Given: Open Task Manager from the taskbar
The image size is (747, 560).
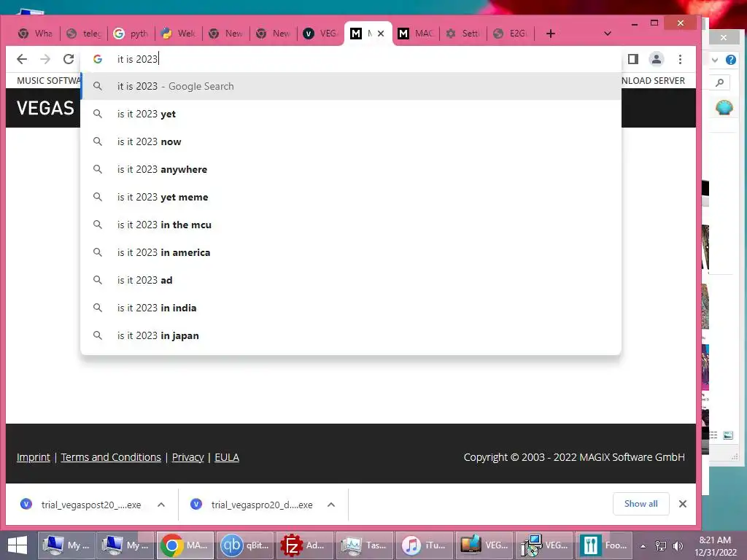Looking at the screenshot, I should pyautogui.click(x=364, y=545).
